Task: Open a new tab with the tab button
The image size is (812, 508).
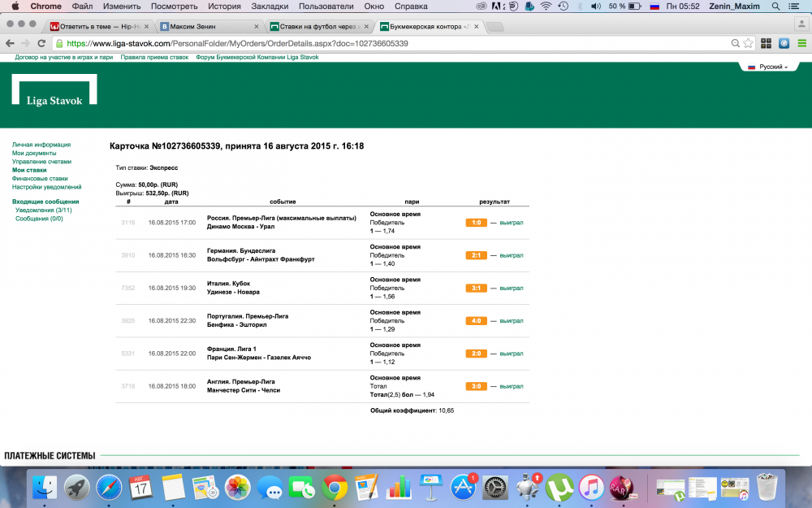Action: [495, 27]
